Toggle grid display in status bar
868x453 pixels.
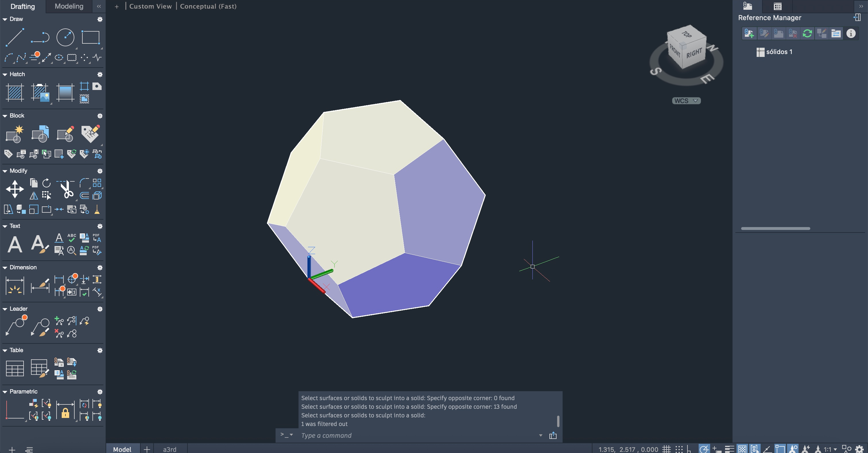[666, 449]
